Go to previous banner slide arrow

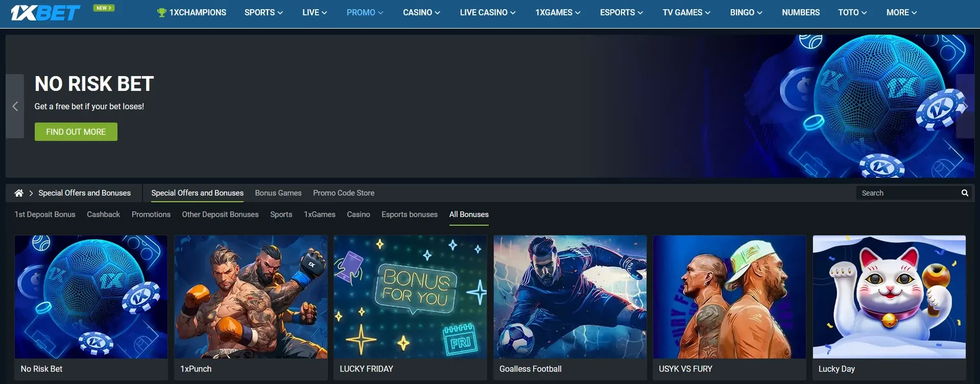(x=15, y=106)
